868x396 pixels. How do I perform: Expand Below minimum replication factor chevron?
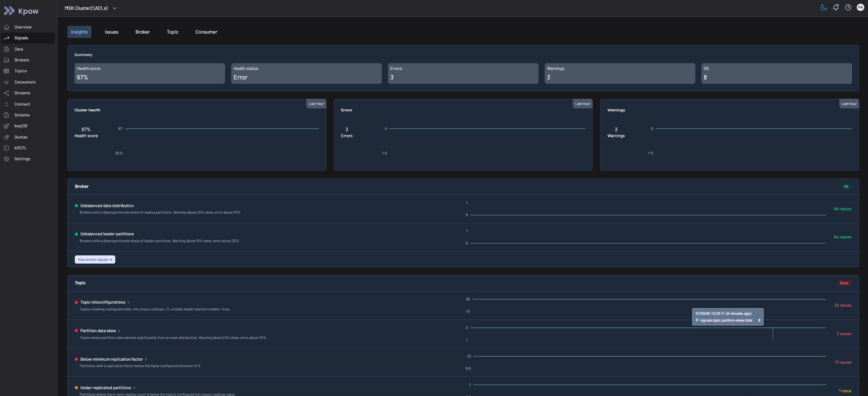(x=146, y=359)
